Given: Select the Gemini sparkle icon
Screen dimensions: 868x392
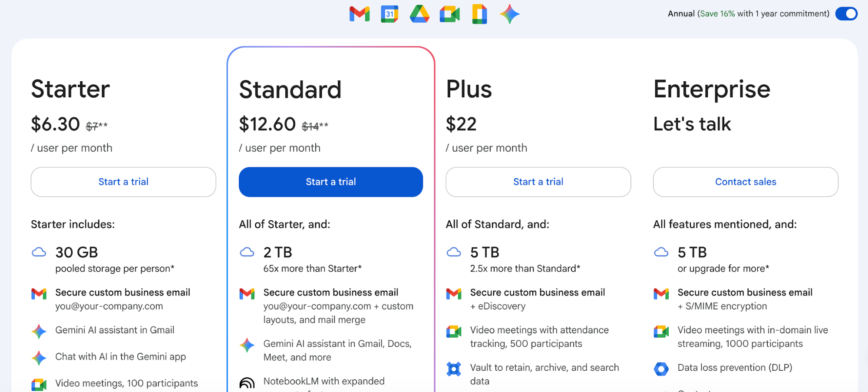Looking at the screenshot, I should [x=510, y=14].
